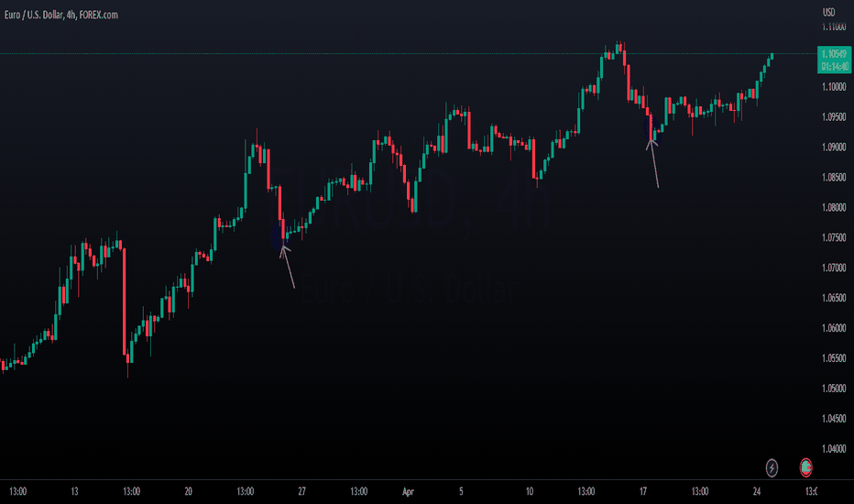Click the 1.09000 price axis label
854x504 pixels.
click(834, 148)
